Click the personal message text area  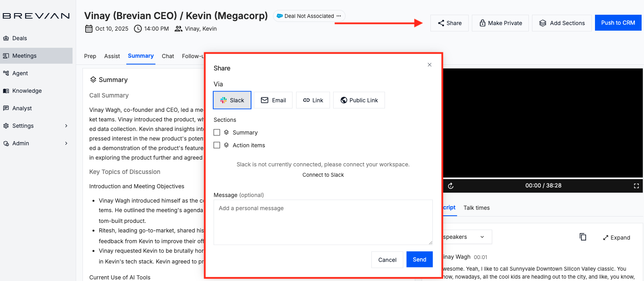pos(323,222)
